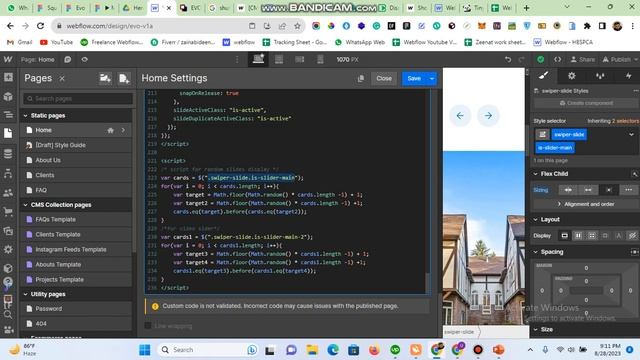Viewport: 640px width, 360px height.
Task: Open the Add Elements panel icon
Action: click(8, 78)
